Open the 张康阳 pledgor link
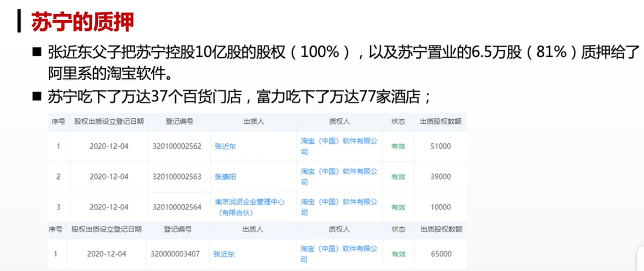The image size is (644, 271). click(225, 177)
